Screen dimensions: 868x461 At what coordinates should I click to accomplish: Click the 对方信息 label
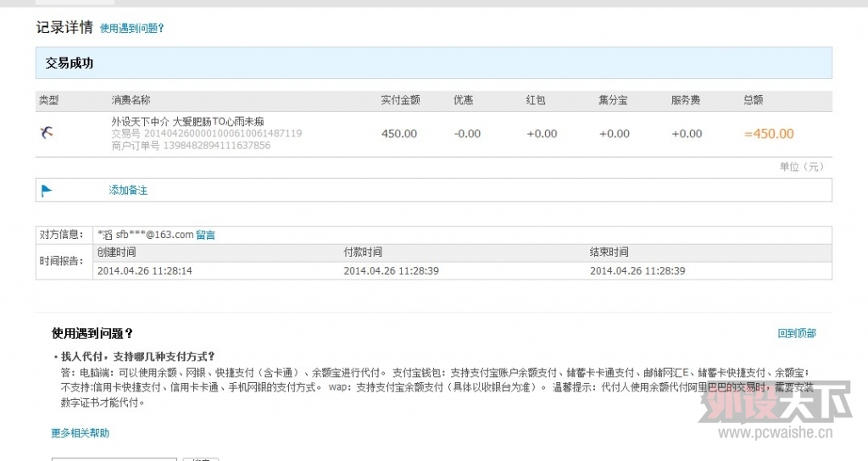click(61, 235)
